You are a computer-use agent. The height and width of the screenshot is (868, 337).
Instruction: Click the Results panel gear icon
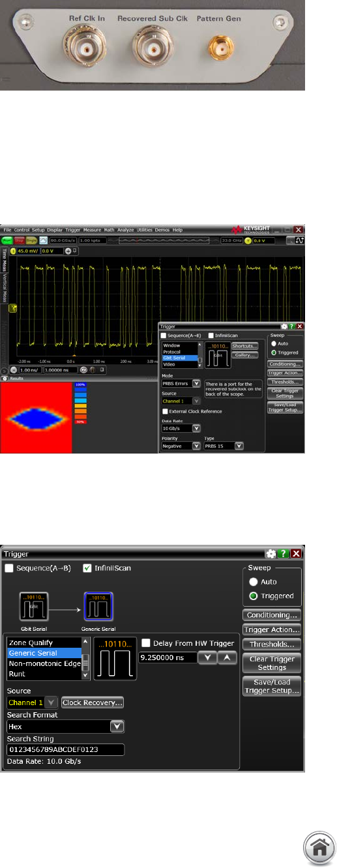pos(5,379)
